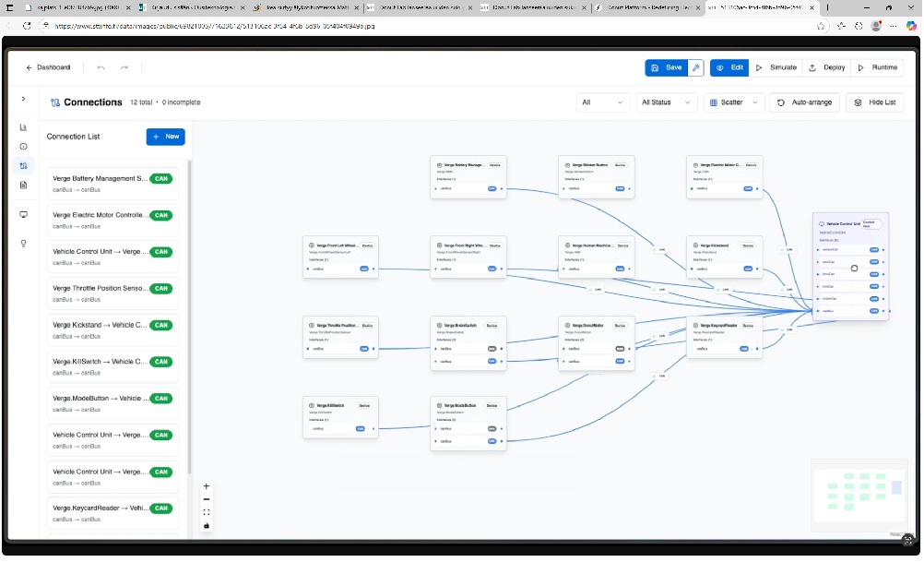This screenshot has height=562, width=924.
Task: Click the redo arrow icon
Action: pyautogui.click(x=124, y=67)
